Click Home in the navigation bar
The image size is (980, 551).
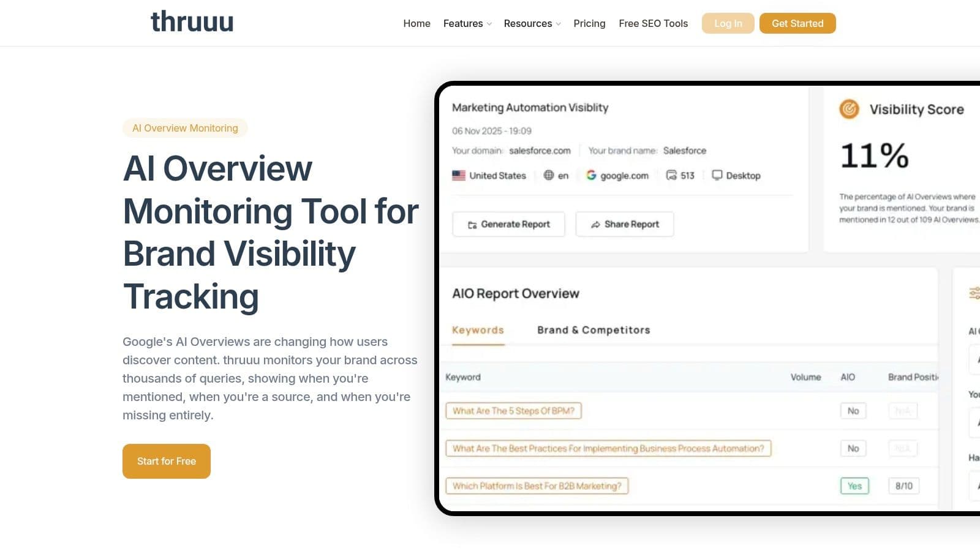pos(417,23)
